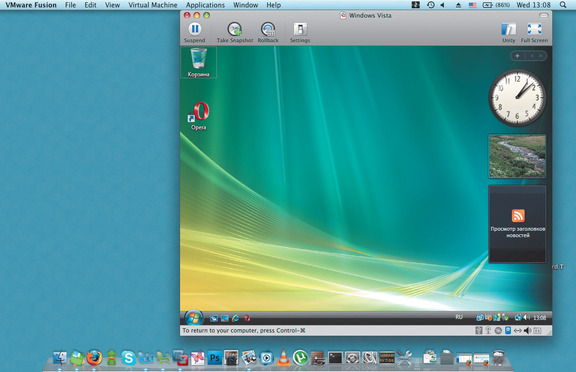Open the virtual machine Settings
The height and width of the screenshot is (372, 576).
(300, 29)
